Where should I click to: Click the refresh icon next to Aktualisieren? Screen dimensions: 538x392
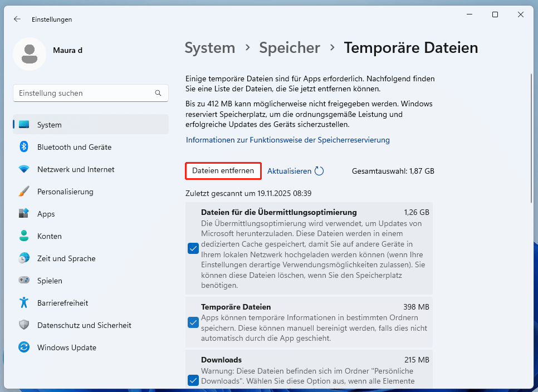319,171
